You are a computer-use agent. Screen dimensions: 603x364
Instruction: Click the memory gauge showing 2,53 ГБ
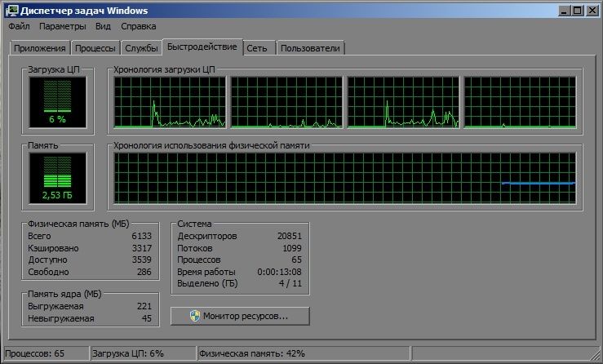[x=58, y=178]
